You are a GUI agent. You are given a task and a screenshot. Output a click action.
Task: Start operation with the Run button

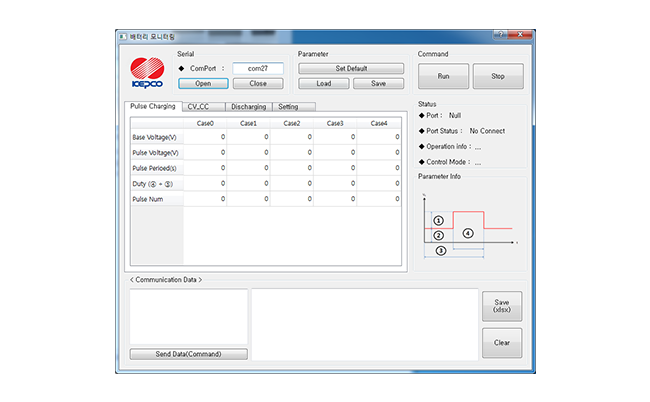443,75
